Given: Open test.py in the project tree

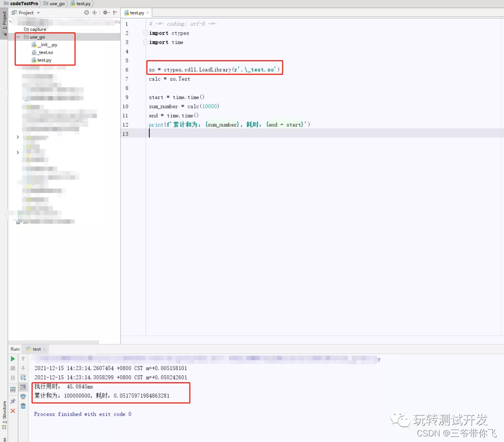Looking at the screenshot, I should pos(42,60).
